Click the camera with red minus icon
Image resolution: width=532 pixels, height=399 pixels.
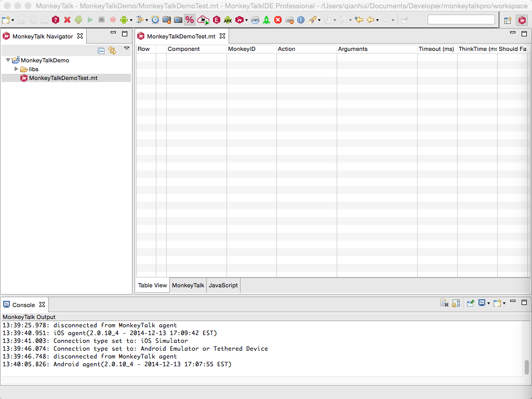pyautogui.click(x=167, y=20)
